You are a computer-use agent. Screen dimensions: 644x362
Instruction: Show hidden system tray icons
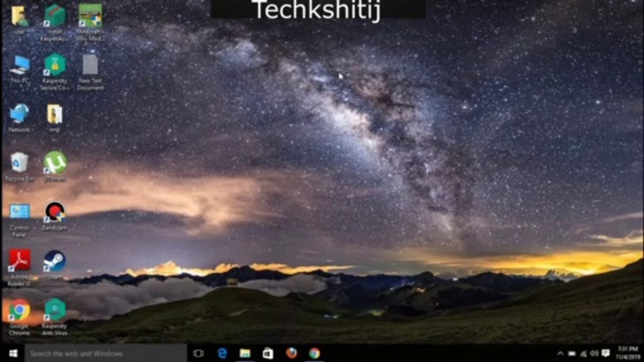click(x=560, y=353)
